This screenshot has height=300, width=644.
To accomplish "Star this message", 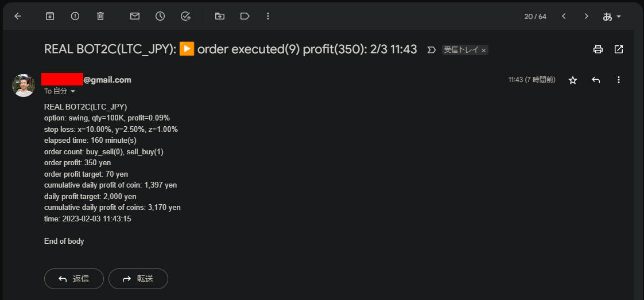I will (x=572, y=80).
